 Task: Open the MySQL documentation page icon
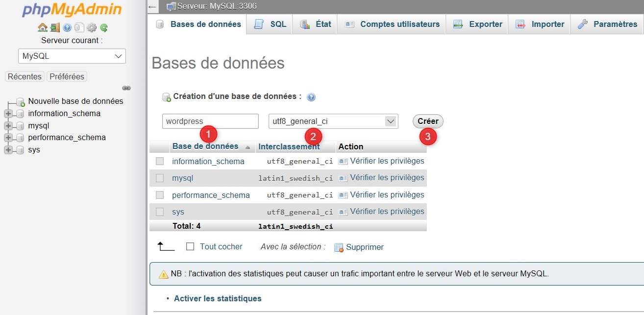pyautogui.click(x=79, y=27)
